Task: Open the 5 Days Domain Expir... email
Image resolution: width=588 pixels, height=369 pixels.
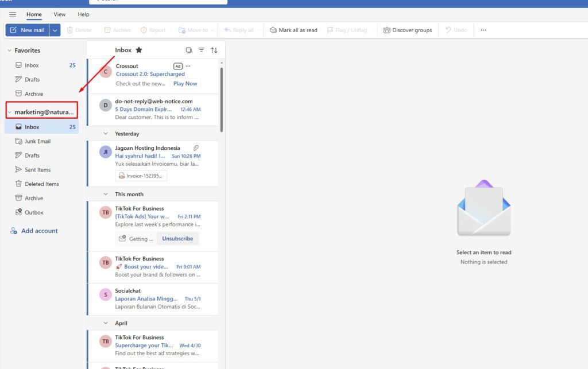Action: click(153, 110)
